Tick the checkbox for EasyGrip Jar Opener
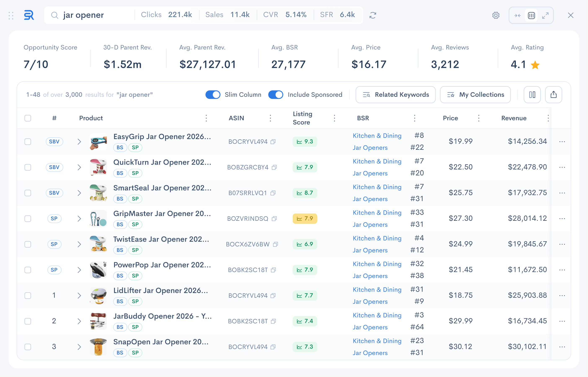This screenshot has height=377, width=588. coord(28,142)
